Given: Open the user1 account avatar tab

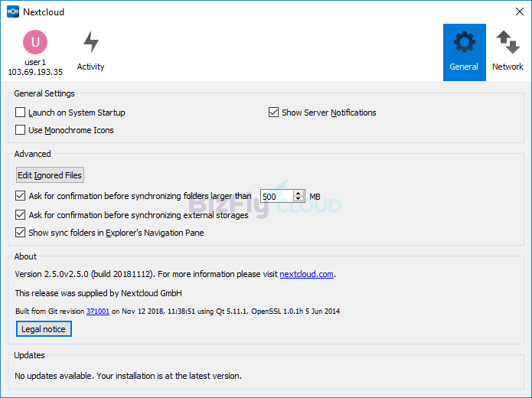Looking at the screenshot, I should point(35,53).
